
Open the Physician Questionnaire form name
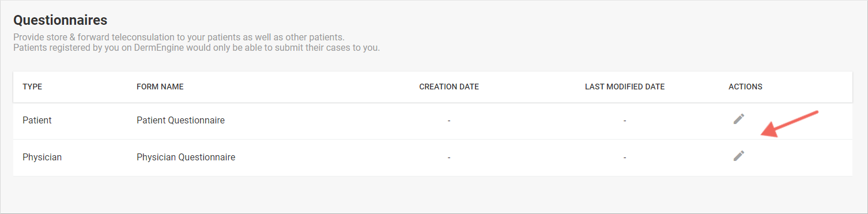point(186,157)
